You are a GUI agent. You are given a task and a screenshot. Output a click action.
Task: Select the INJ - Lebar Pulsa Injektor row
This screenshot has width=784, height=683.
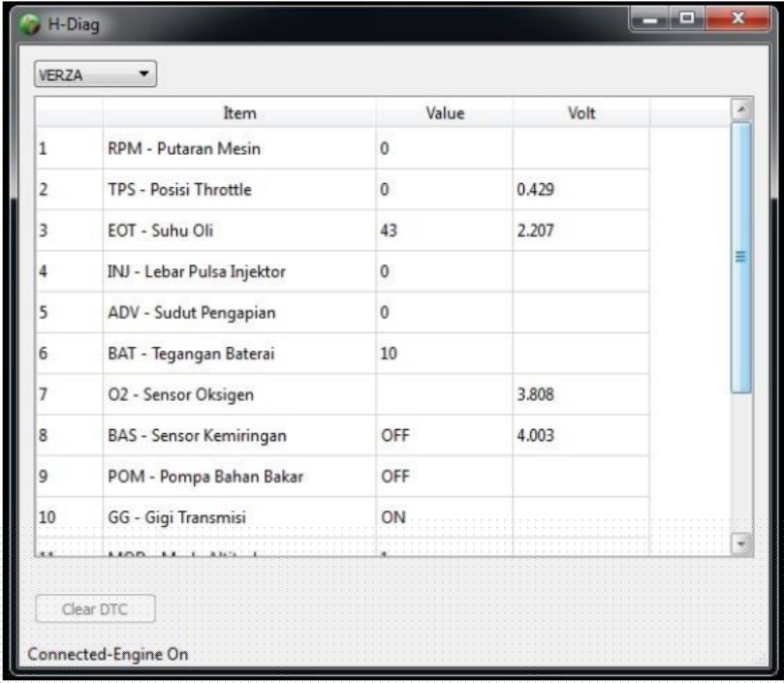pyautogui.click(x=196, y=272)
